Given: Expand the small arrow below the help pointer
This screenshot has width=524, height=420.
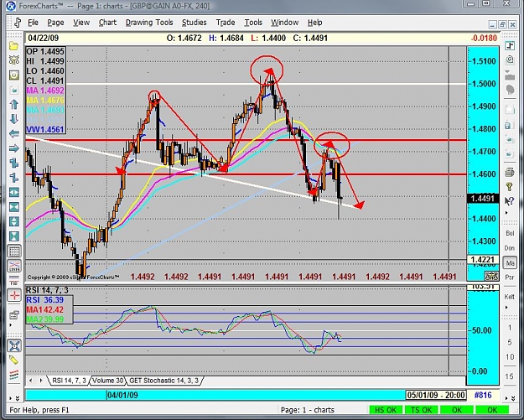Looking at the screenshot, I should tap(506, 213).
